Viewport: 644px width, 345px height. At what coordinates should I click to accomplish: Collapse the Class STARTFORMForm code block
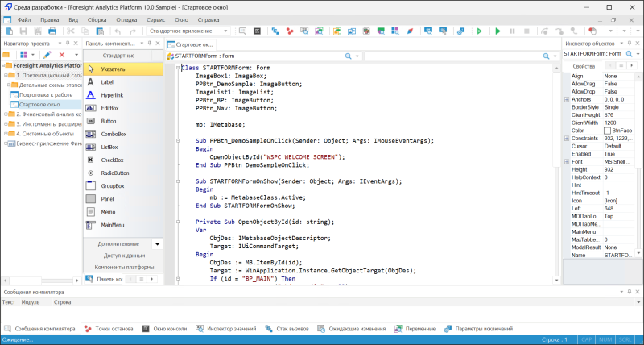(178, 68)
